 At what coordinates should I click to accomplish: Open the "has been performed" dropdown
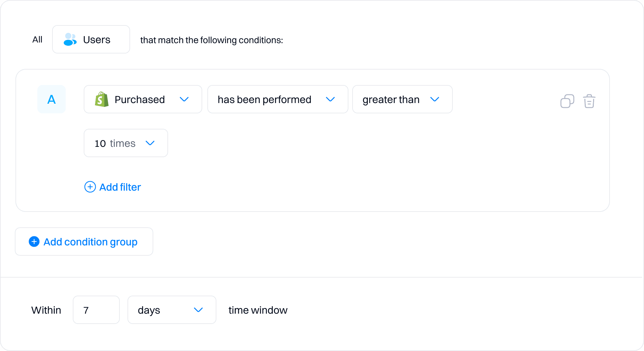(278, 99)
